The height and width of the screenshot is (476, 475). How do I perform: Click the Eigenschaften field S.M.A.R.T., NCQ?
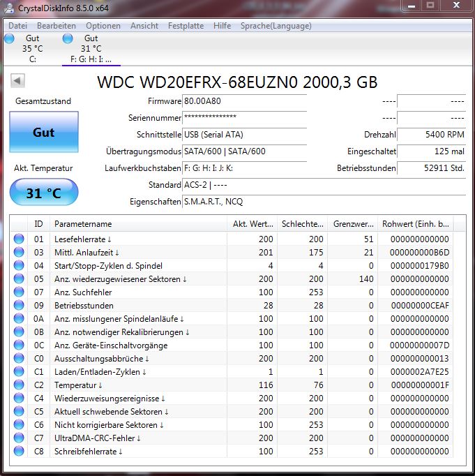coord(324,202)
